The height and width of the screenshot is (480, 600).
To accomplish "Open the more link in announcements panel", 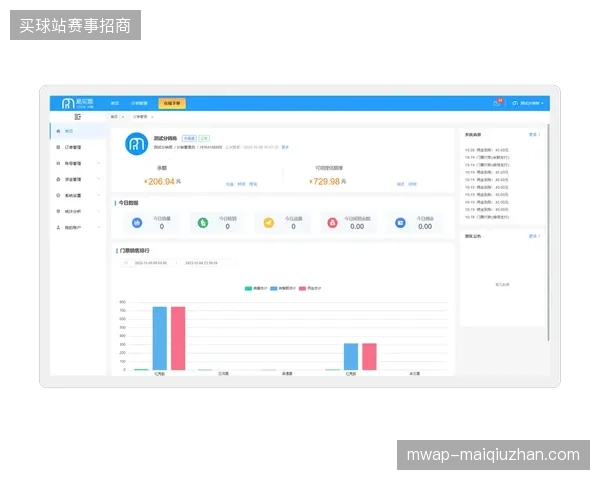I will (x=534, y=236).
